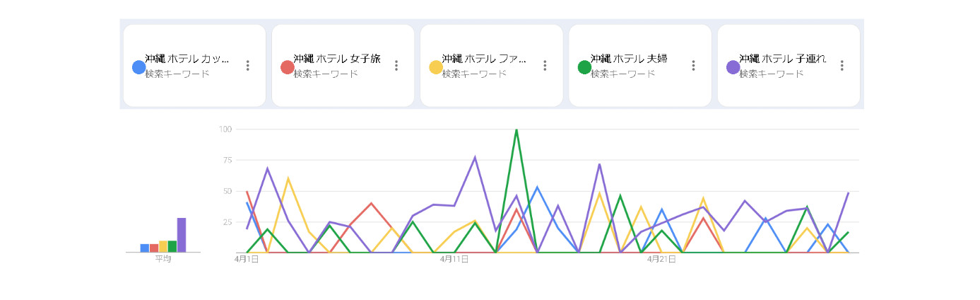Select the yellow dot beside 沖縄 ホテル ファ...

436,67
